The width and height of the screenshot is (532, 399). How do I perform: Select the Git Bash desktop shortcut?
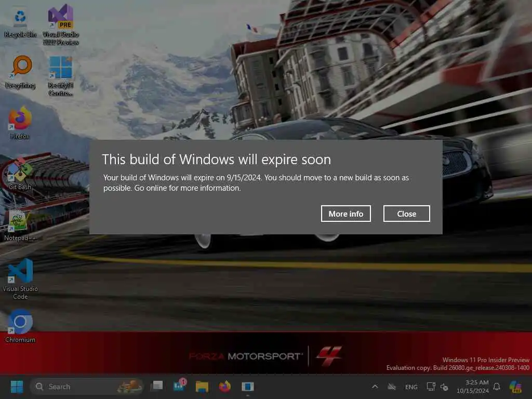20,174
